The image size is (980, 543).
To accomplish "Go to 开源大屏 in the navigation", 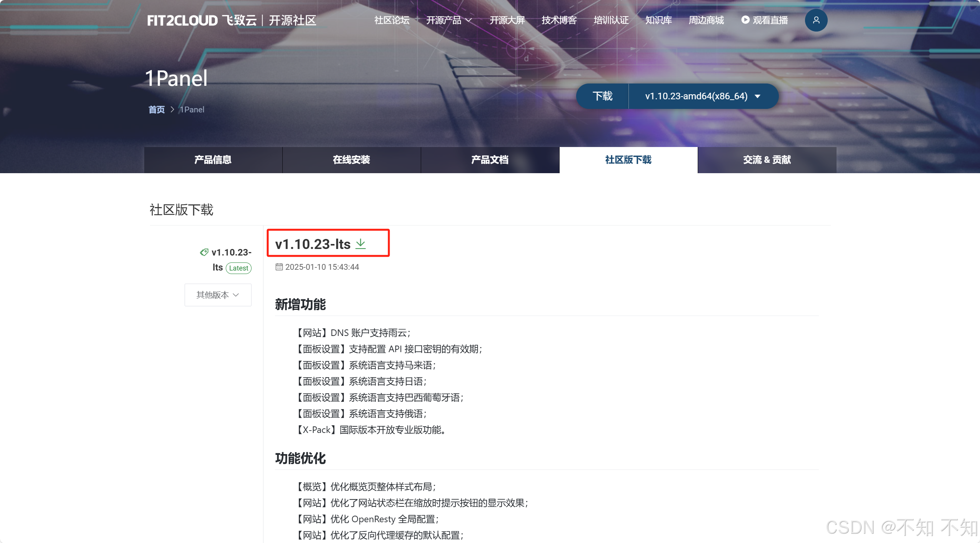I will tap(507, 20).
